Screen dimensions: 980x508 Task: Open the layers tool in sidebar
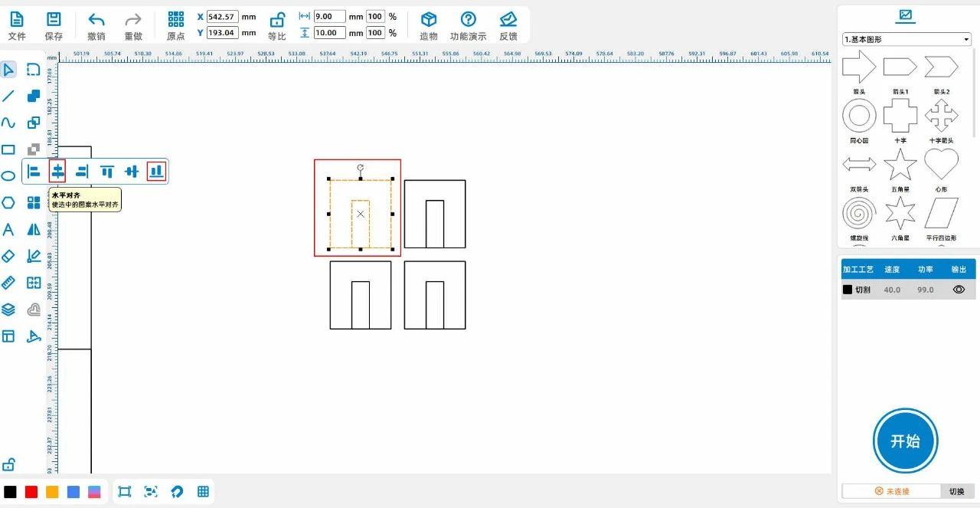[8, 310]
